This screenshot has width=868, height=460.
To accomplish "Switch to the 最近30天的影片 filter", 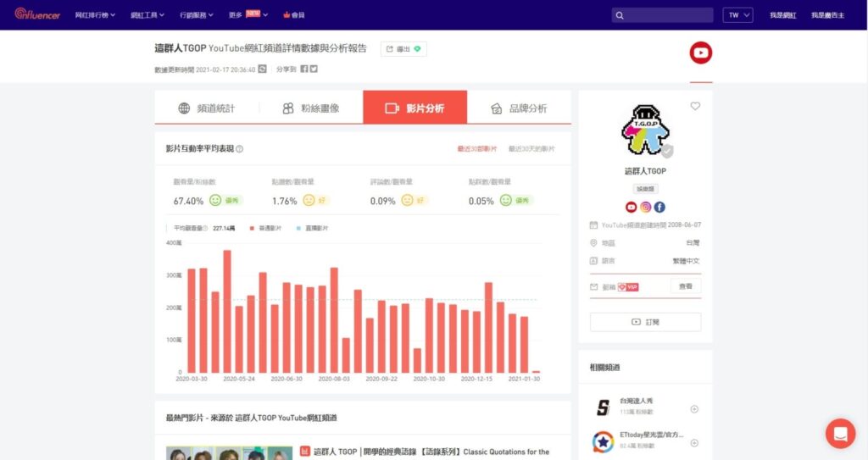I will pos(531,149).
